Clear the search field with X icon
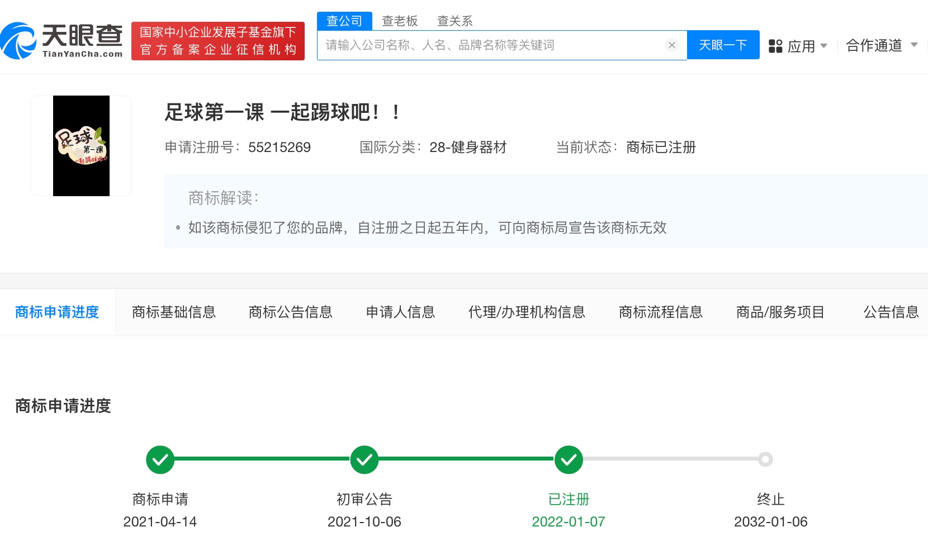 pyautogui.click(x=672, y=45)
